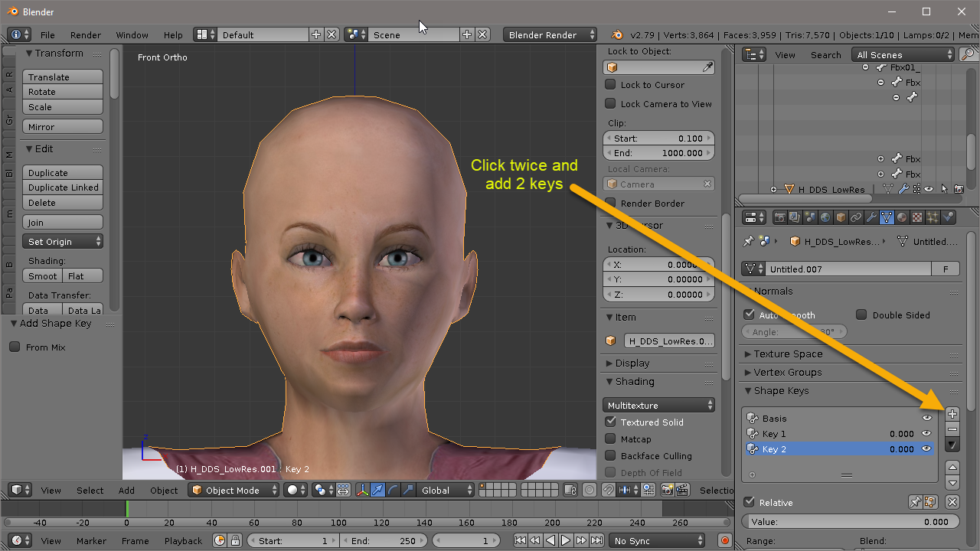Click the Mirror button

pos(63,127)
